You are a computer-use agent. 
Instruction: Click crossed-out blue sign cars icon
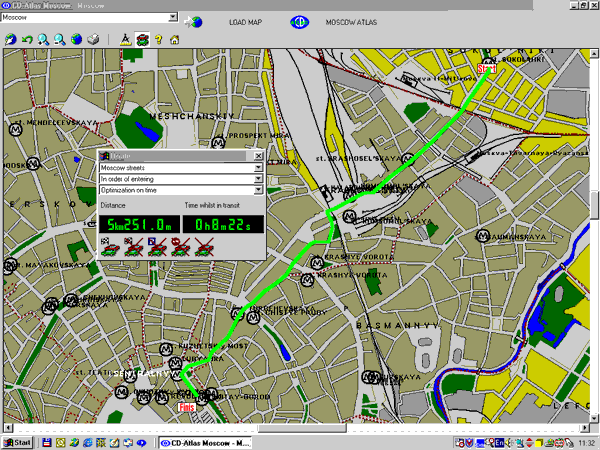(x=157, y=247)
